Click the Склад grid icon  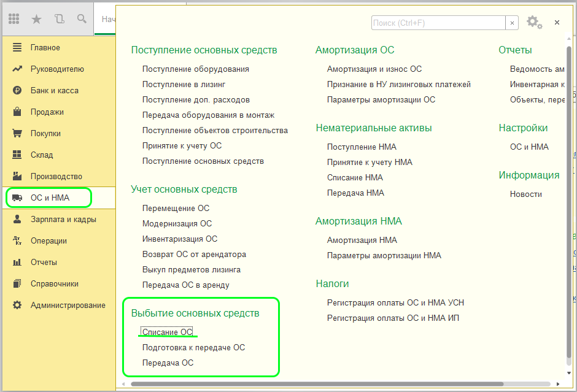click(17, 155)
